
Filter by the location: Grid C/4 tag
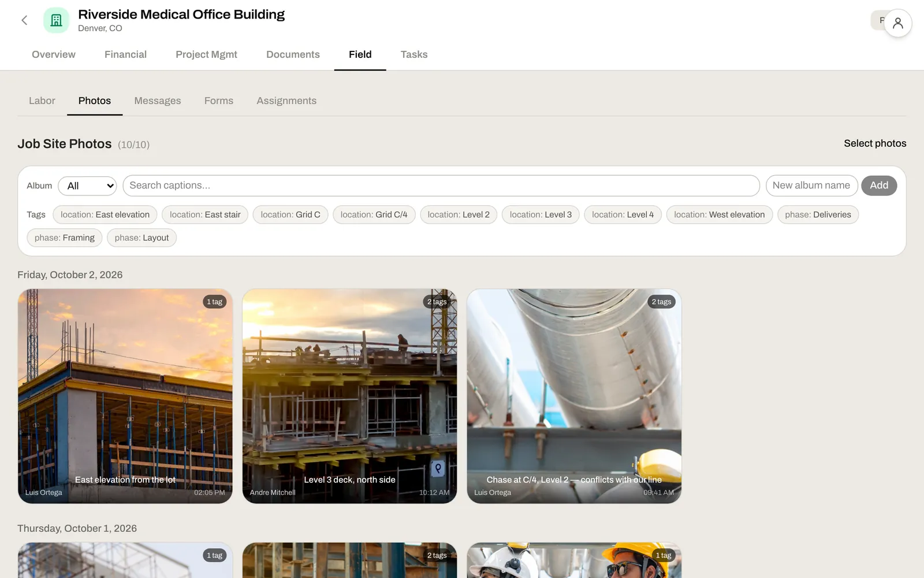pyautogui.click(x=374, y=214)
